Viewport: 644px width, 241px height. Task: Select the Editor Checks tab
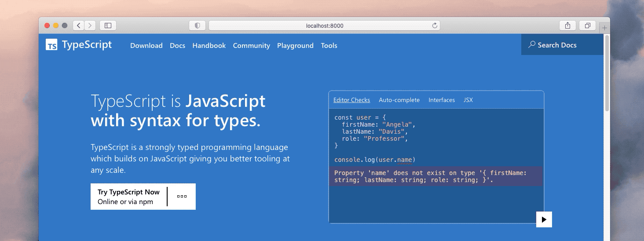(351, 100)
